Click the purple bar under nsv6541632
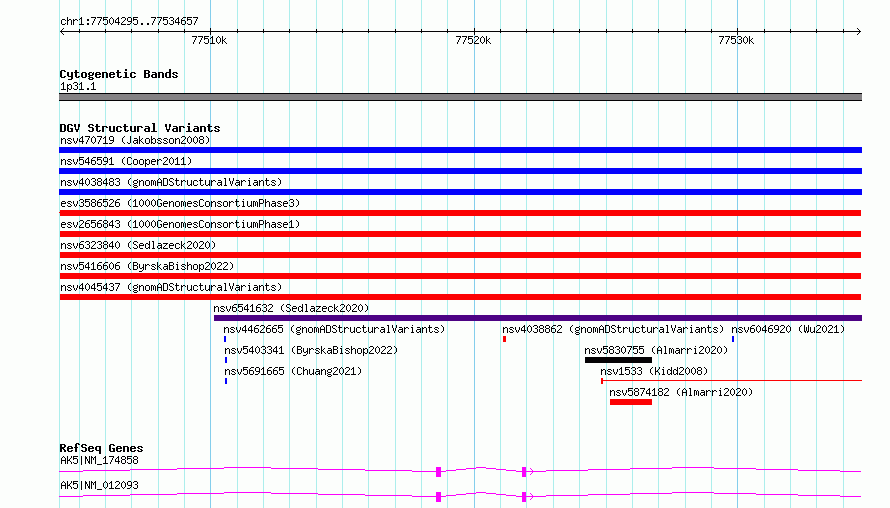890x508 pixels. point(538,318)
